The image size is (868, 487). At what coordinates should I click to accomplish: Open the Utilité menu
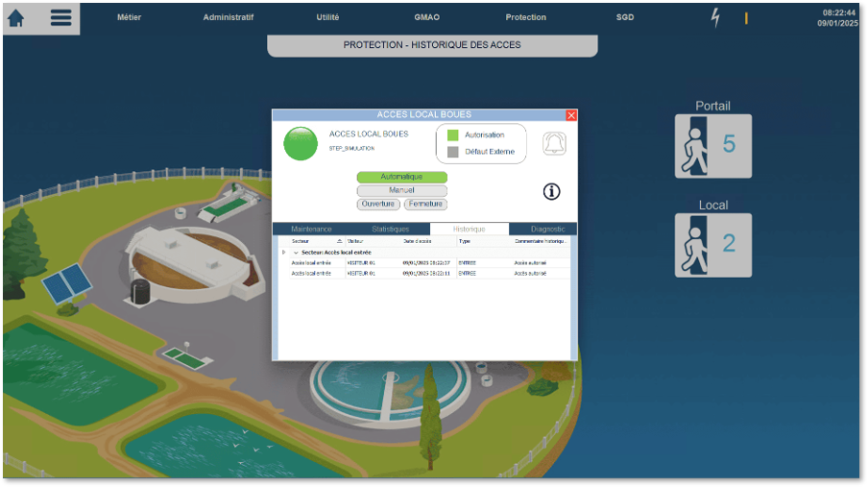[x=327, y=17]
